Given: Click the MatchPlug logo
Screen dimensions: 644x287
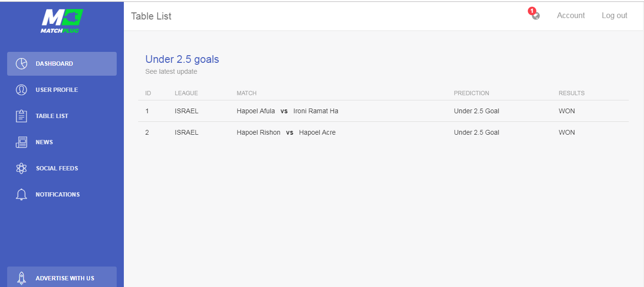Looking at the screenshot, I should [x=62, y=21].
